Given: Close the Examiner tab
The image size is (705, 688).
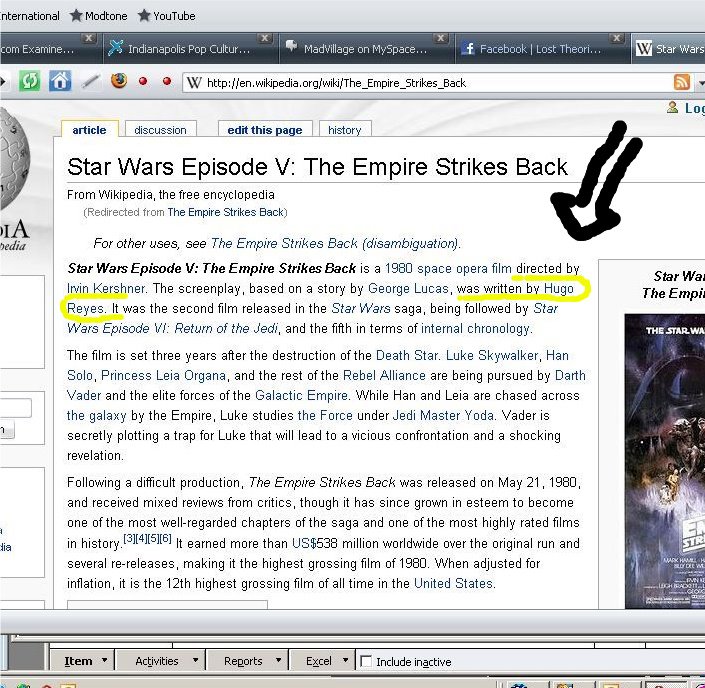Looking at the screenshot, I should (x=89, y=38).
